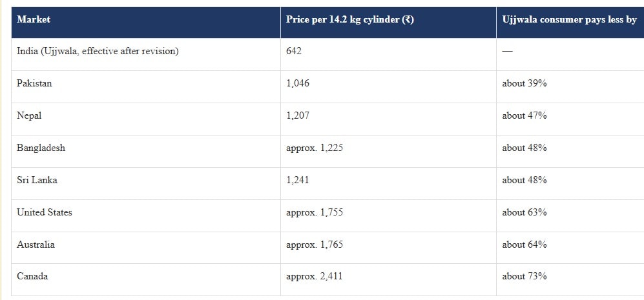
Task: Click the approx. 1,225 price cell
Action: click(315, 148)
